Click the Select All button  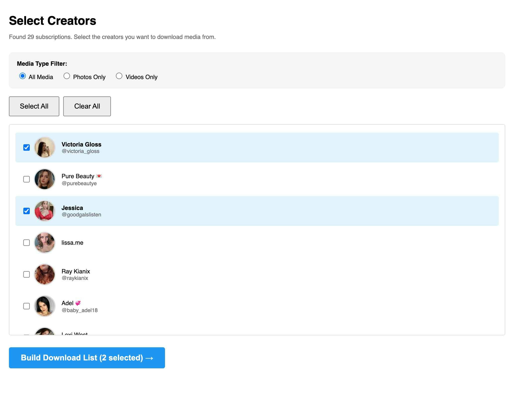click(34, 106)
